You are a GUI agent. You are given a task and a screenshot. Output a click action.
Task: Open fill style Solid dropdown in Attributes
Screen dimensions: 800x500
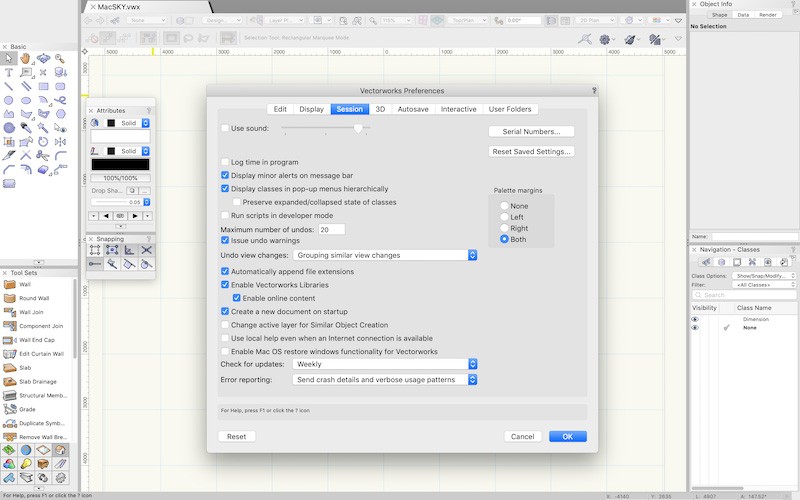(x=128, y=123)
